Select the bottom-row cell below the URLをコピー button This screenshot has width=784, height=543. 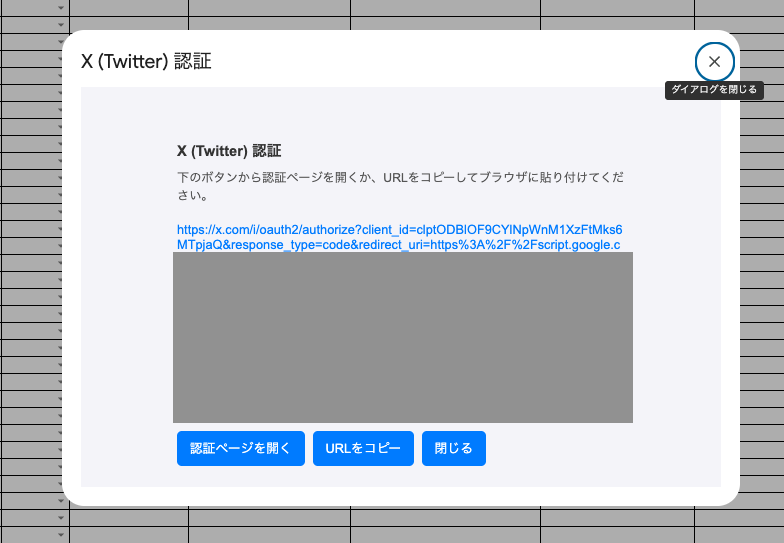point(445,535)
